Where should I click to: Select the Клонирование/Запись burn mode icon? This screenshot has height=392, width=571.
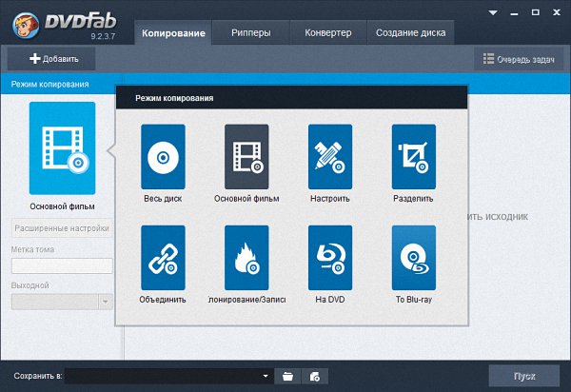(x=246, y=258)
